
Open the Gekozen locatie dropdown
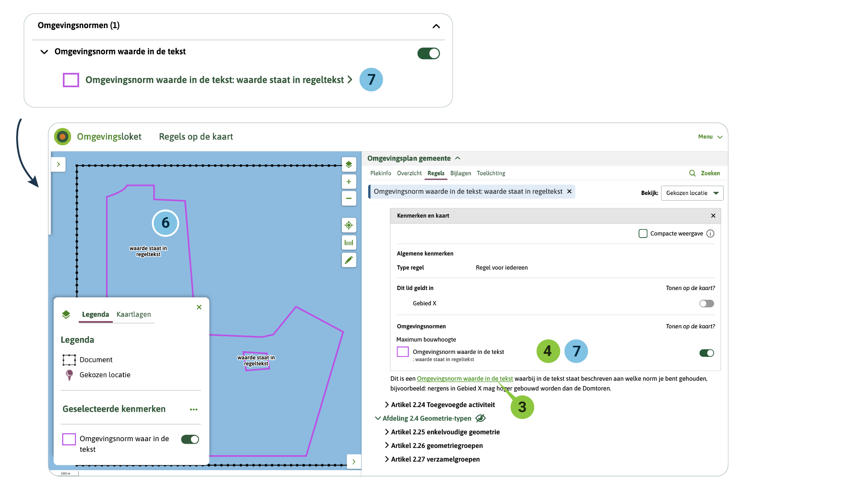coord(692,193)
